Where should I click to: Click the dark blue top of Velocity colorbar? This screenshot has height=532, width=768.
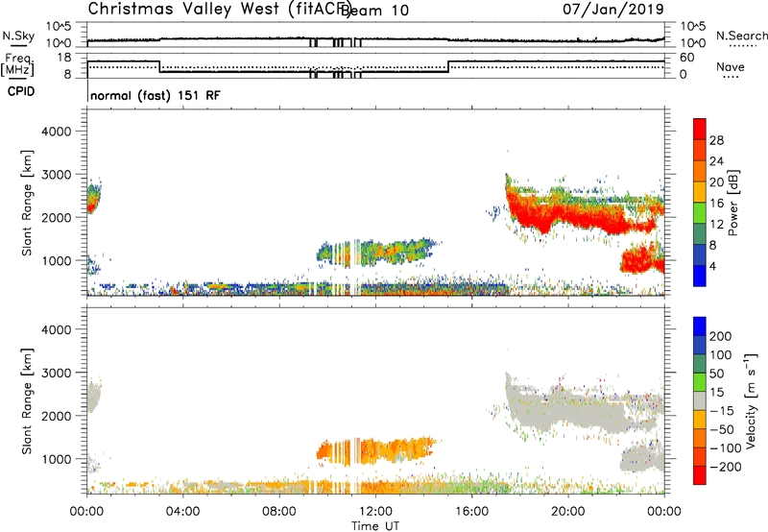[700, 326]
